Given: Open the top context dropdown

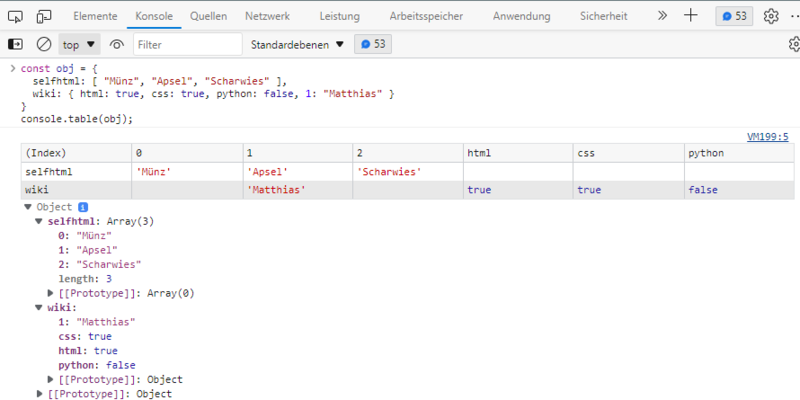Looking at the screenshot, I should (79, 44).
